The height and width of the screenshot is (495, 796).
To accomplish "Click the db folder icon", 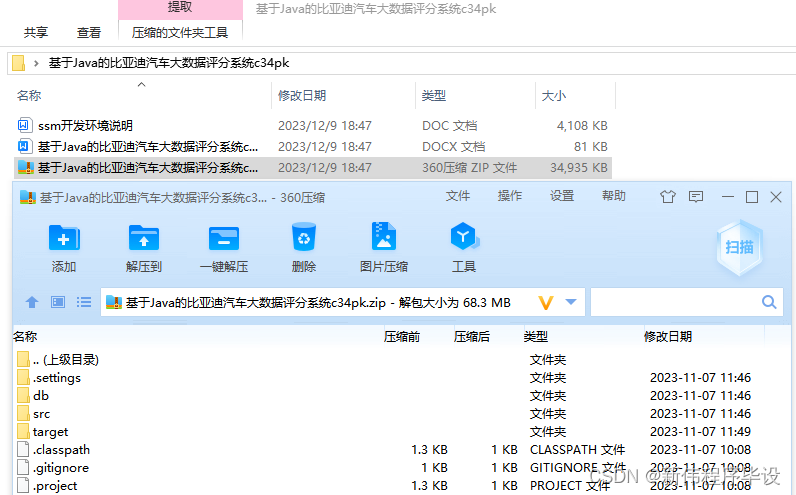I will [23, 395].
